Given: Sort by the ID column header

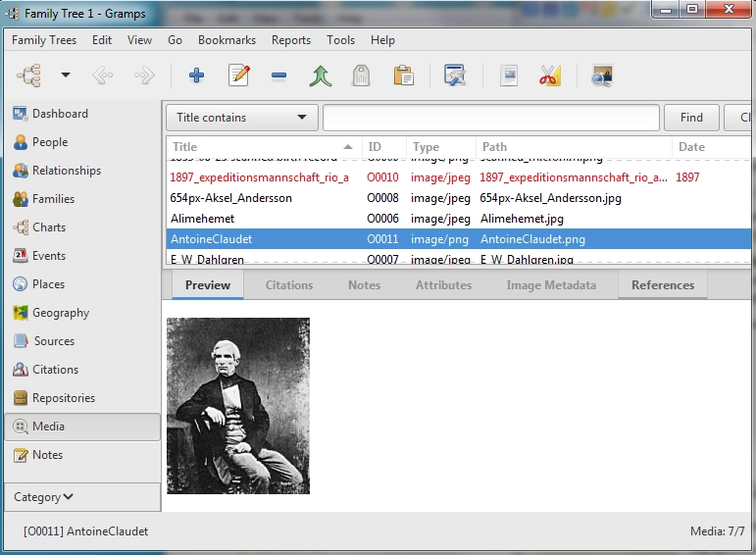Looking at the screenshot, I should 383,147.
